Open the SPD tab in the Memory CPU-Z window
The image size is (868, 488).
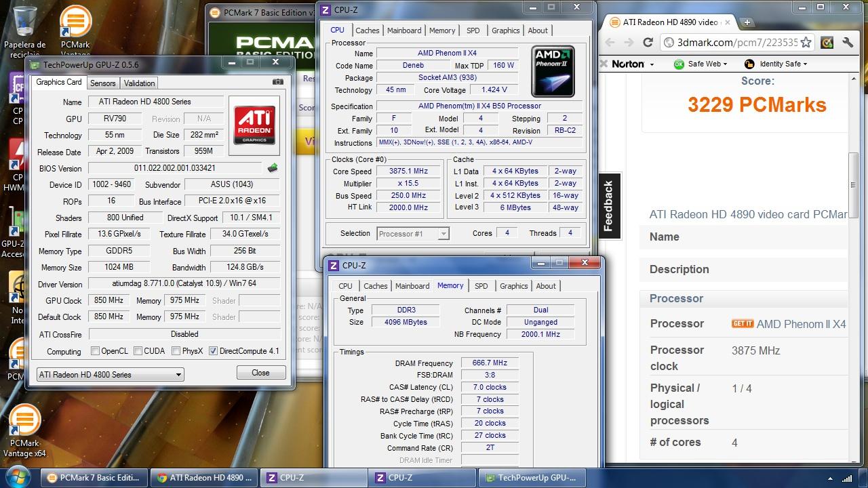point(481,286)
